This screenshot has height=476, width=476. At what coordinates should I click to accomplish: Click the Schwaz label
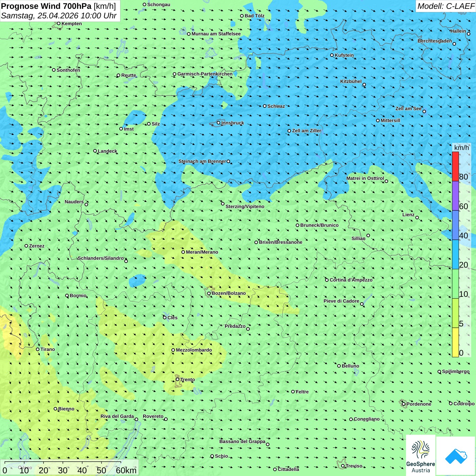(276, 106)
